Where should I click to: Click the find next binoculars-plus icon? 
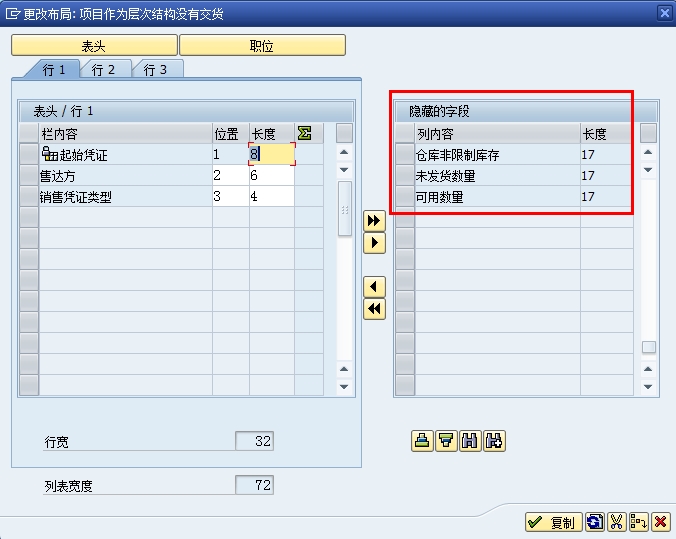tap(494, 441)
